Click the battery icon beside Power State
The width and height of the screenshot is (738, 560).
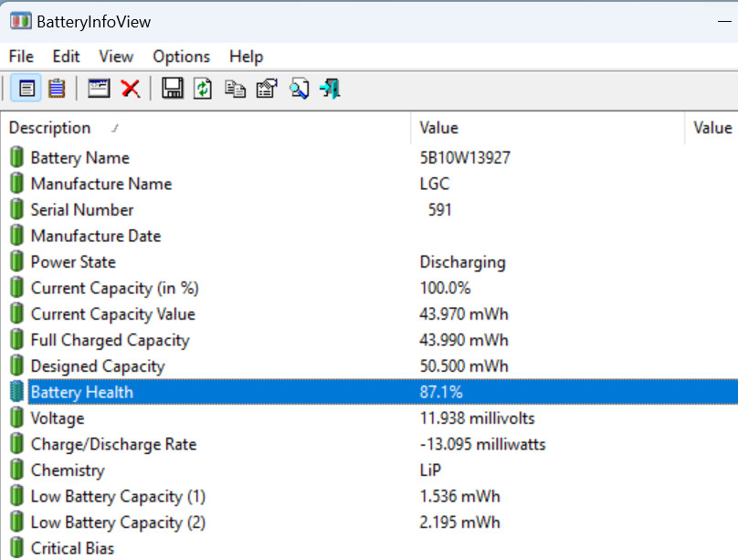click(16, 262)
